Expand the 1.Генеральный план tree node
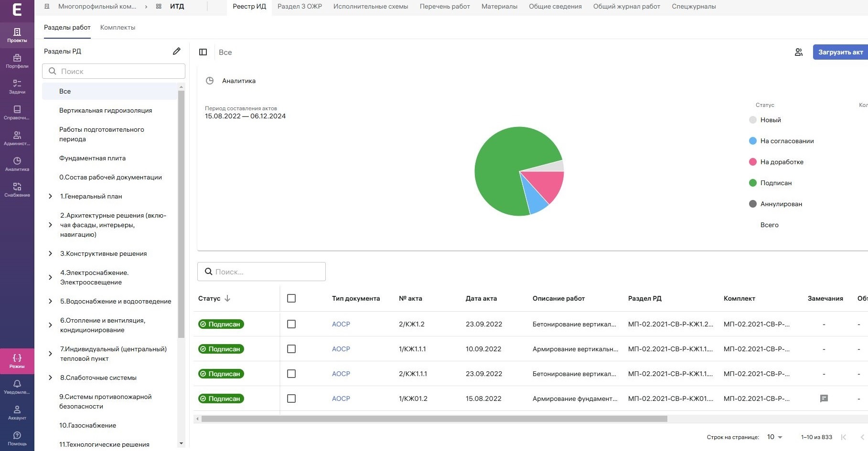Screen dimensions: 868x451 (x=51, y=196)
